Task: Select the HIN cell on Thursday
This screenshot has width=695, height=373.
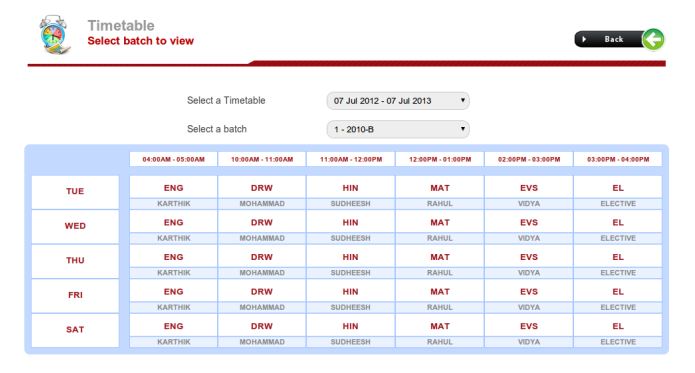Action: point(351,257)
